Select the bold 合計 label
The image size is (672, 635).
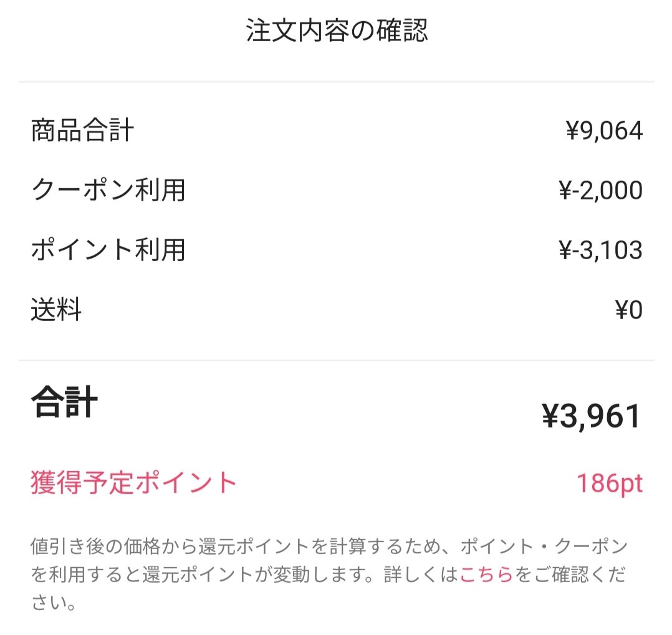click(64, 403)
